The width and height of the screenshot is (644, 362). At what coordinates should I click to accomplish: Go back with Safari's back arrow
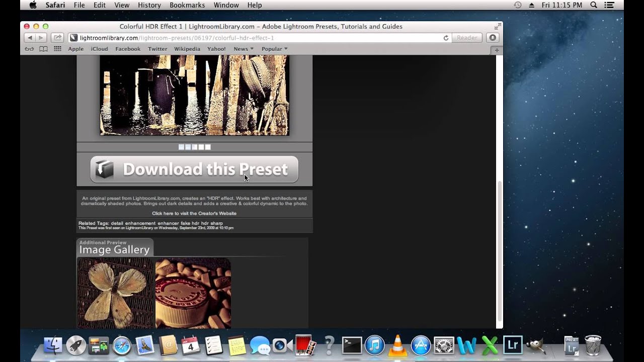[29, 38]
